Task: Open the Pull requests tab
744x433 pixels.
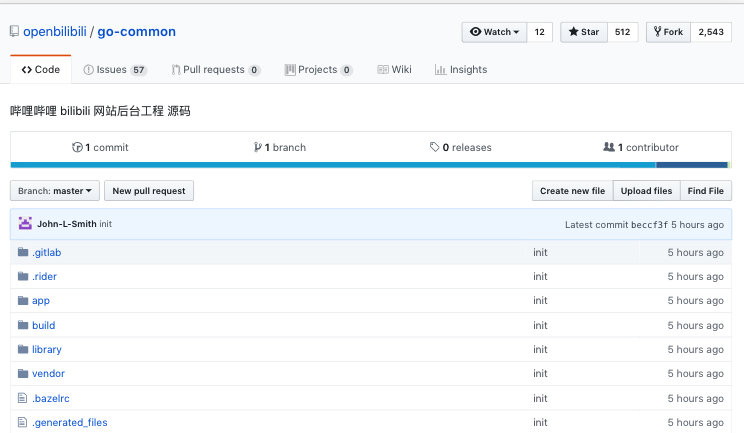Action: (215, 70)
